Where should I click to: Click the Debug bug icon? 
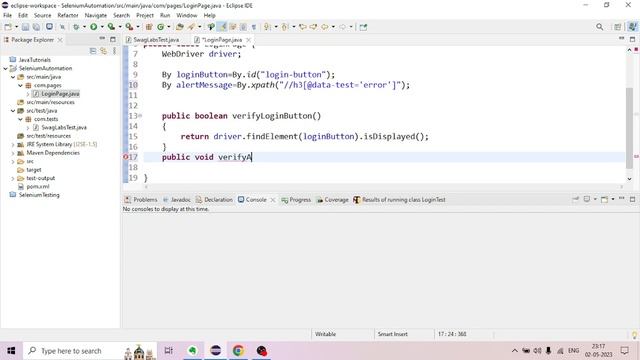tap(76, 27)
